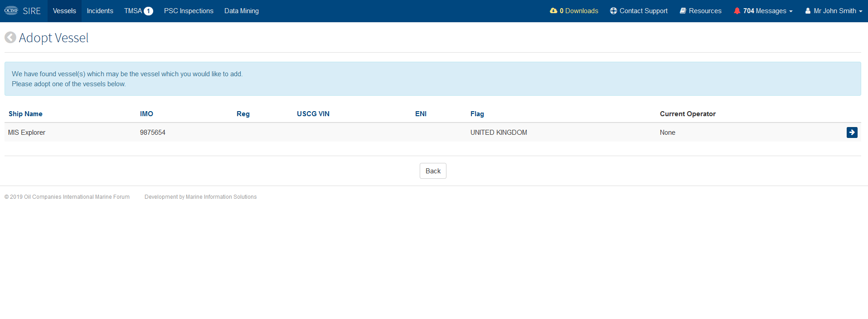Screen dimensions: 868x319
Task: Click the Back button
Action: (x=433, y=171)
